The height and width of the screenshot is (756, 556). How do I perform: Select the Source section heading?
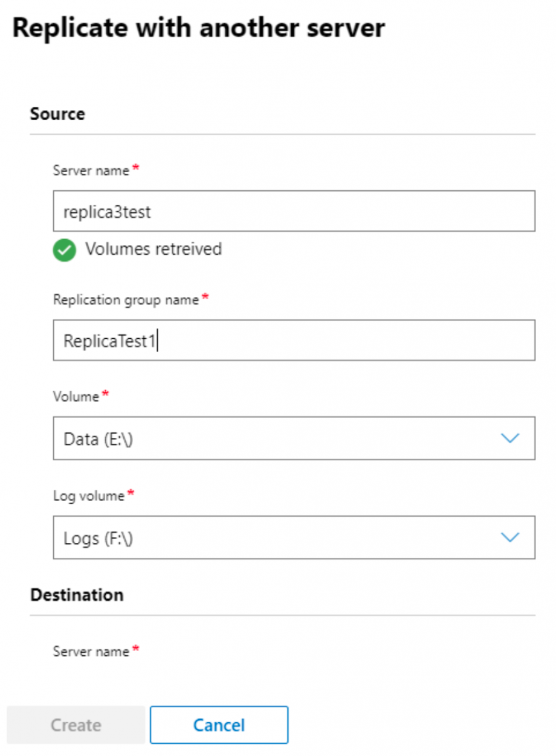coord(57,114)
